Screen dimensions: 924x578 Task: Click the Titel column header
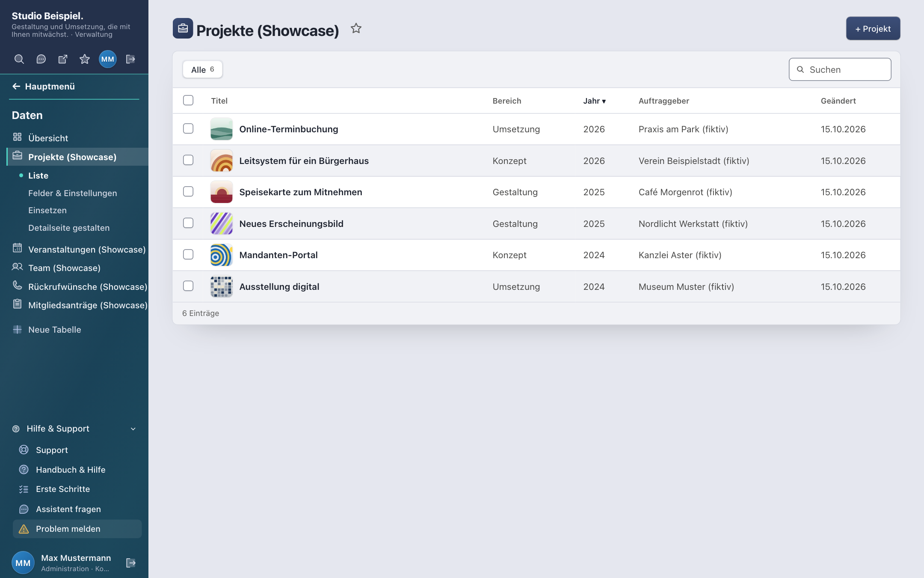pos(219,101)
